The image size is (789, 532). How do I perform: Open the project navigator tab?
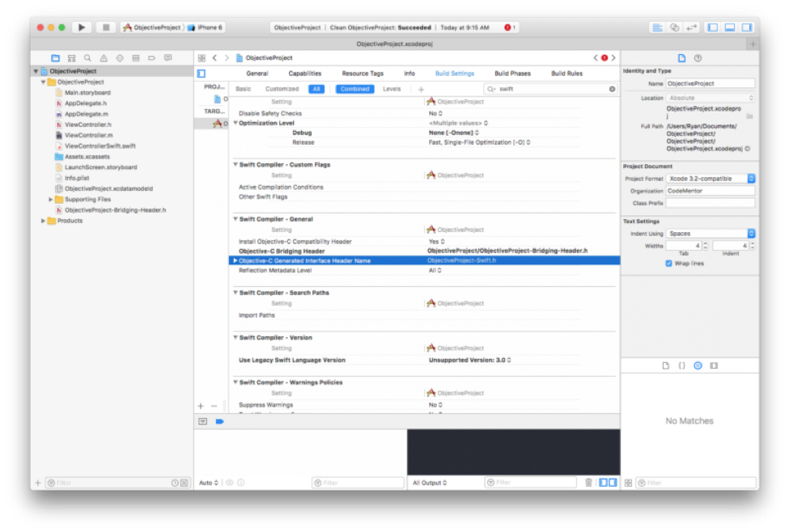[55, 58]
